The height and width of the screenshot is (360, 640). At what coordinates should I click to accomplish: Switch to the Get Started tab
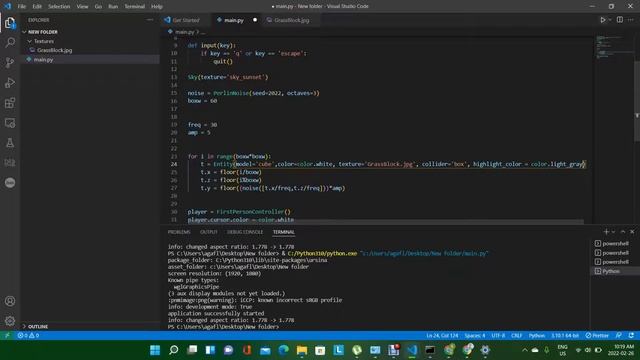pyautogui.click(x=186, y=20)
